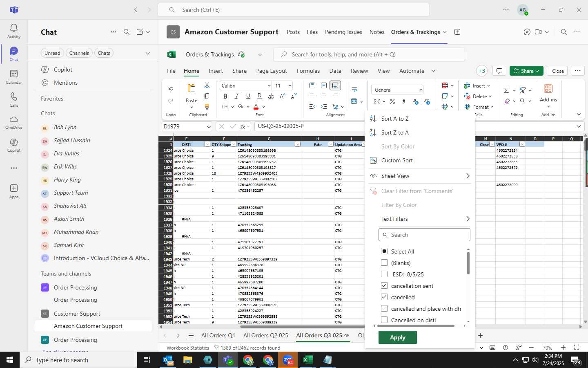The height and width of the screenshot is (368, 588).
Task: Click the Percent Style icon
Action: point(392,101)
